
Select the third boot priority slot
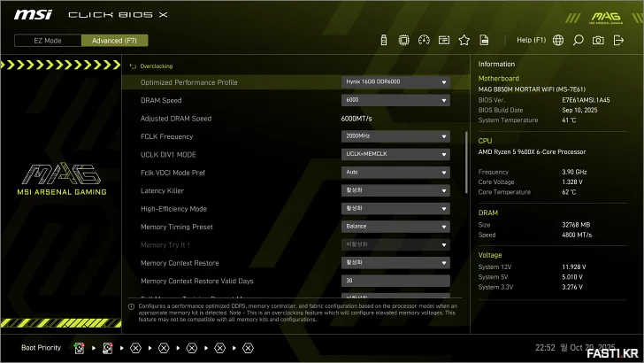pyautogui.click(x=135, y=348)
